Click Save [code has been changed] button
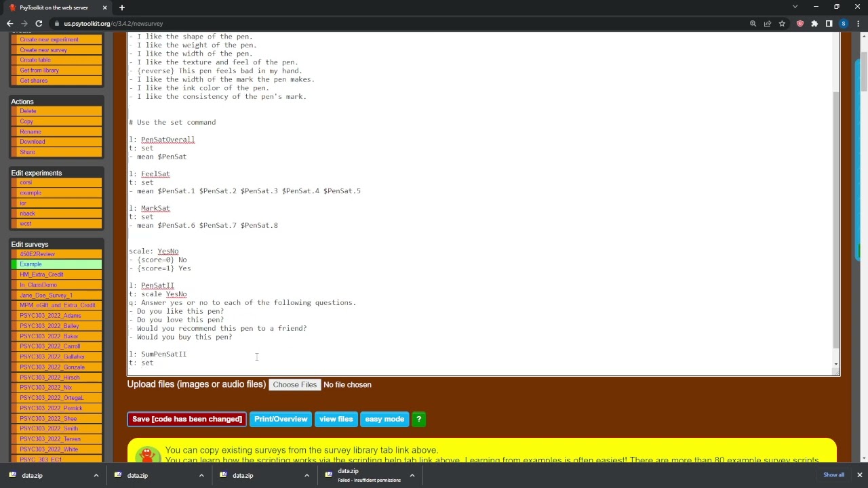 click(x=186, y=419)
